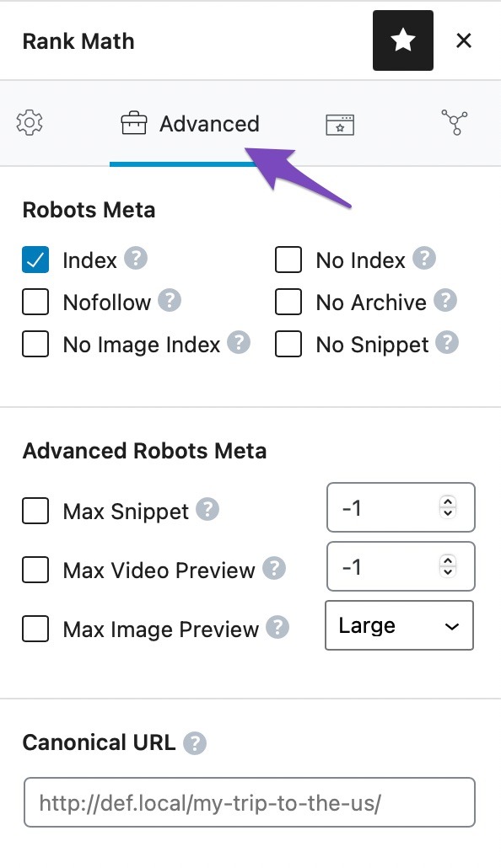This screenshot has width=501, height=868.
Task: Click the help icon next to Index
Action: tap(134, 260)
